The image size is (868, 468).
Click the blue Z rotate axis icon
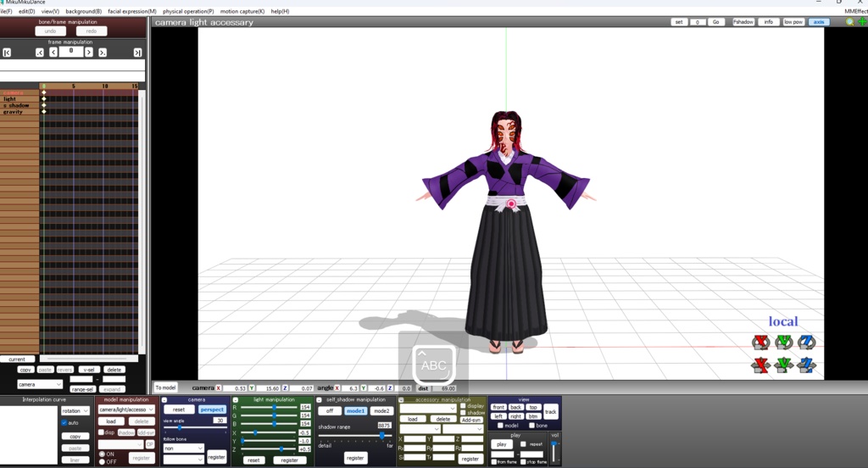pos(807,343)
